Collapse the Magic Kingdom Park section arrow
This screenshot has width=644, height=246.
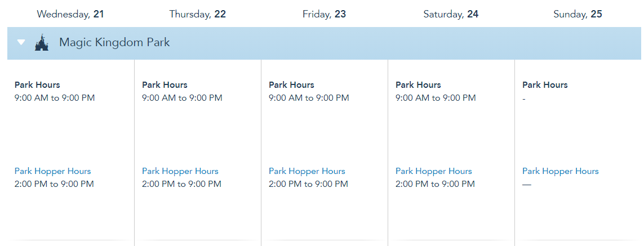click(21, 42)
